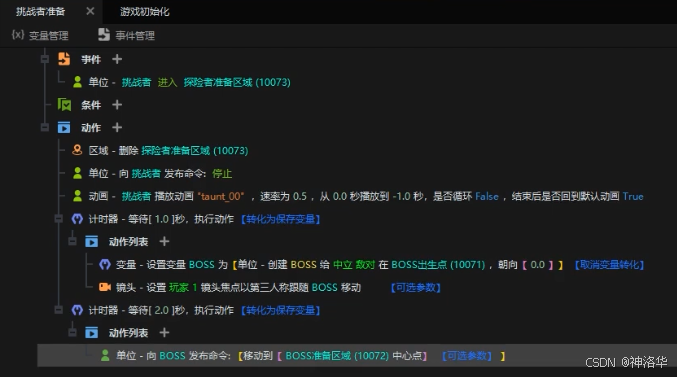Image resolution: width=677 pixels, height=377 pixels.
Task: Open 变量管理 variable manager
Action: coord(40,35)
